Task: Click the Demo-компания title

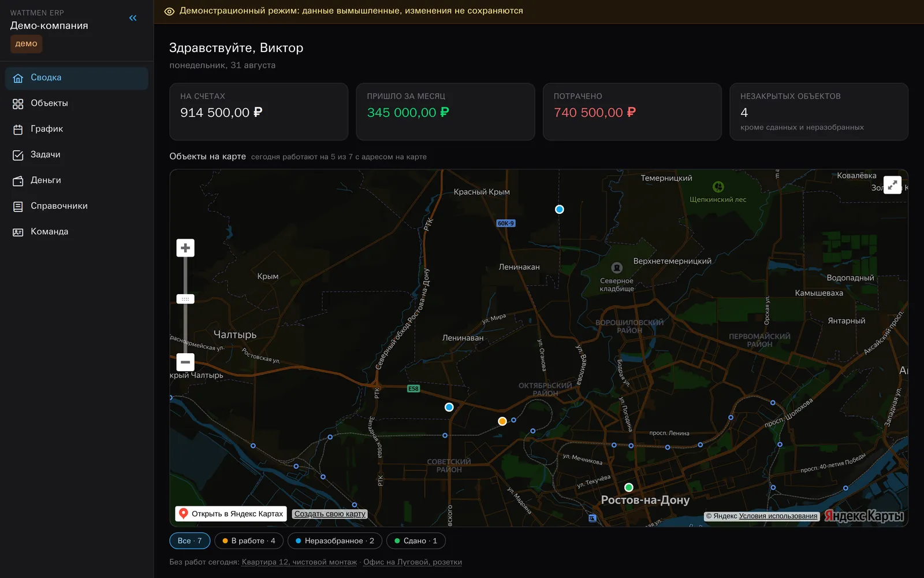Action: pyautogui.click(x=49, y=25)
